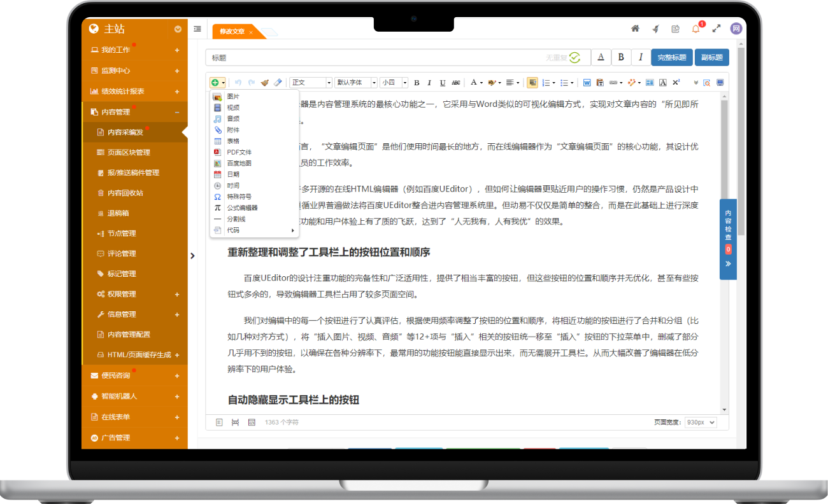Open the font color A picker

(473, 83)
